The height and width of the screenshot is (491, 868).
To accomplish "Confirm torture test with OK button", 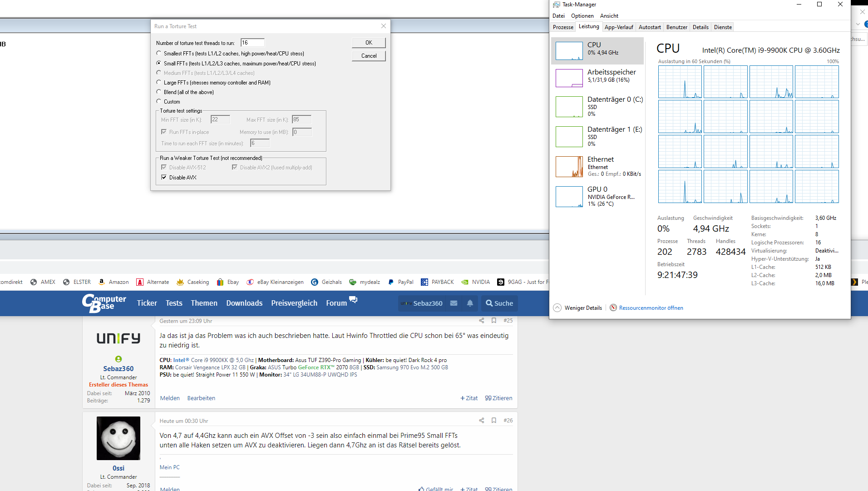I will coord(369,43).
